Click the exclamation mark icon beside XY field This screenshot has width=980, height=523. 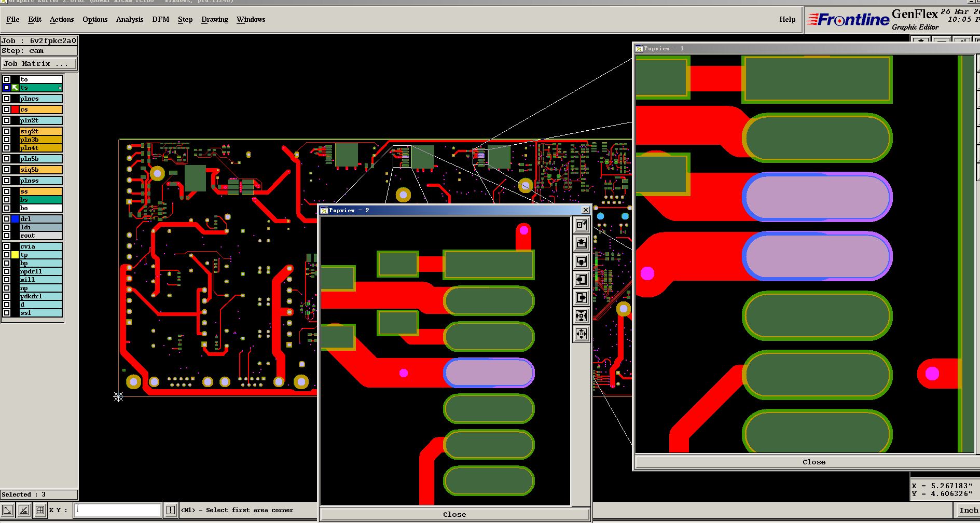click(170, 510)
